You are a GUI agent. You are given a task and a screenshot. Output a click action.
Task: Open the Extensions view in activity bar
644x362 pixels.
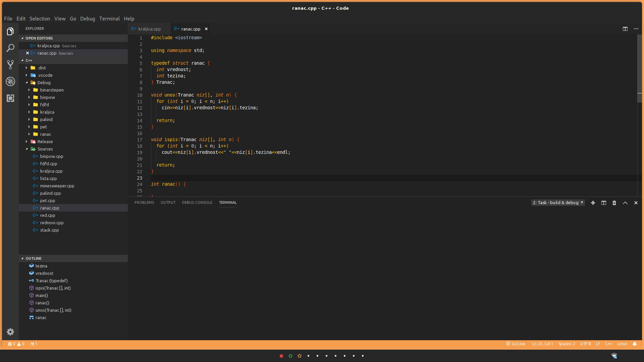click(x=10, y=98)
